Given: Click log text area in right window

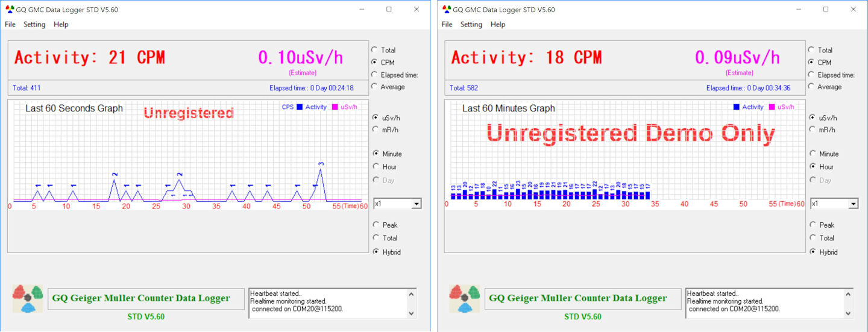Looking at the screenshot, I should point(764,303).
